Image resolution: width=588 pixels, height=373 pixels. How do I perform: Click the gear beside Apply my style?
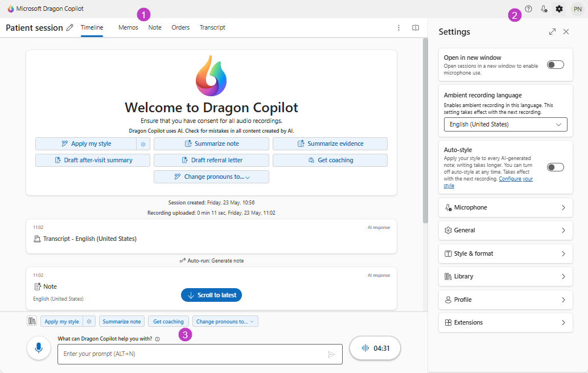click(143, 144)
